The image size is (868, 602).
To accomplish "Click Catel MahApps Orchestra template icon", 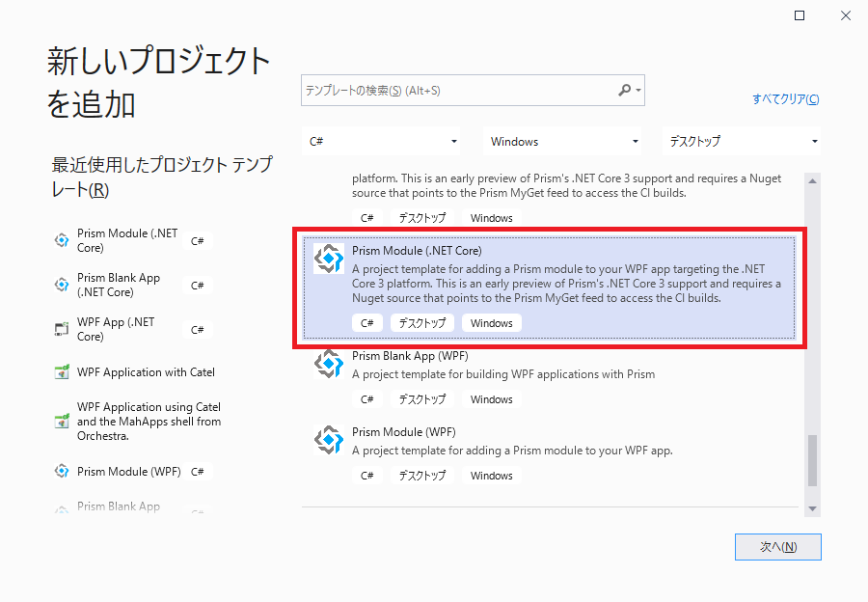I will point(62,421).
